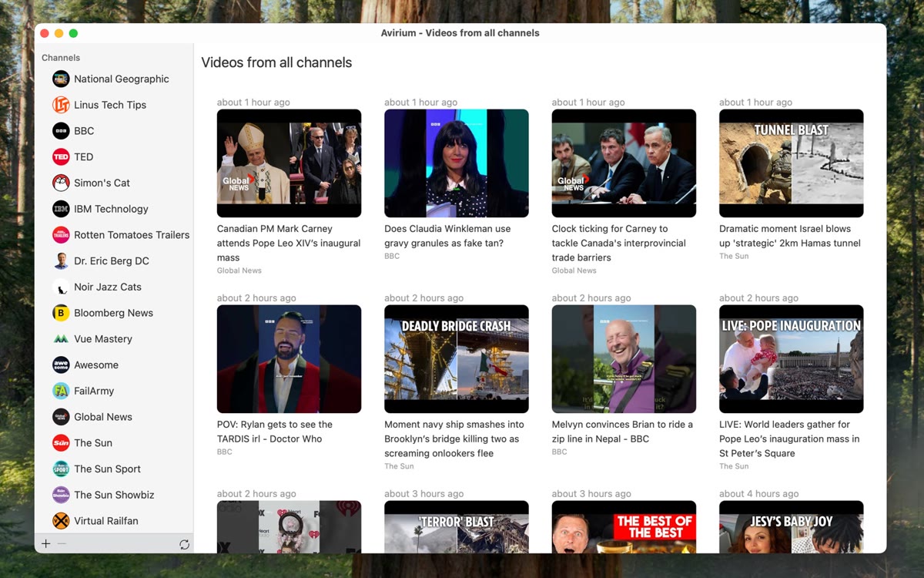924x578 pixels.
Task: Open the Rylan TARDIS video thumbnail
Action: click(289, 359)
